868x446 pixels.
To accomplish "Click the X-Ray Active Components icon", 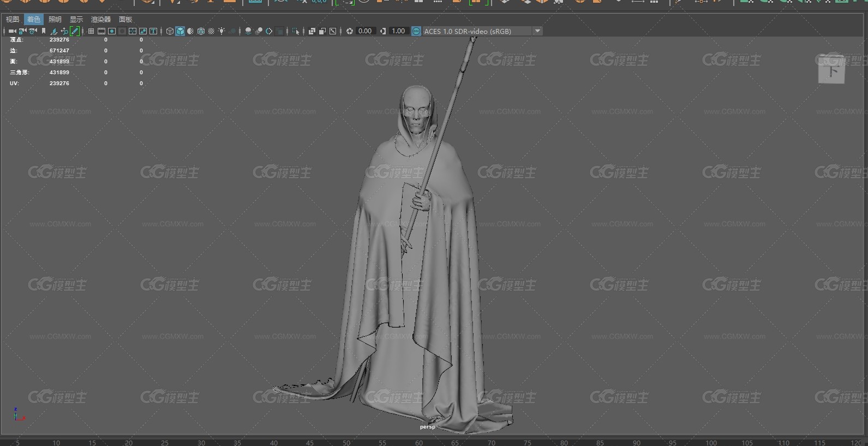I will point(322,31).
